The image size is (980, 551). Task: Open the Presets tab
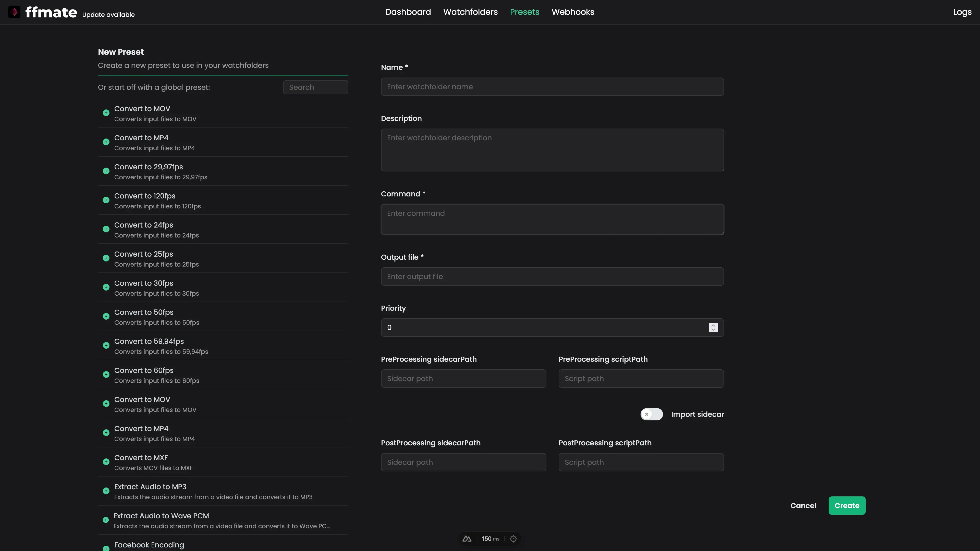(x=524, y=12)
